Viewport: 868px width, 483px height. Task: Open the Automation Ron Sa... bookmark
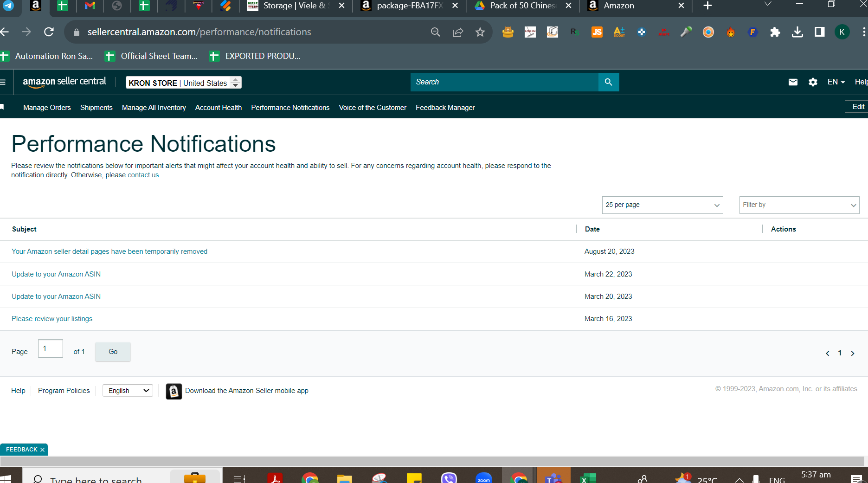coord(47,56)
